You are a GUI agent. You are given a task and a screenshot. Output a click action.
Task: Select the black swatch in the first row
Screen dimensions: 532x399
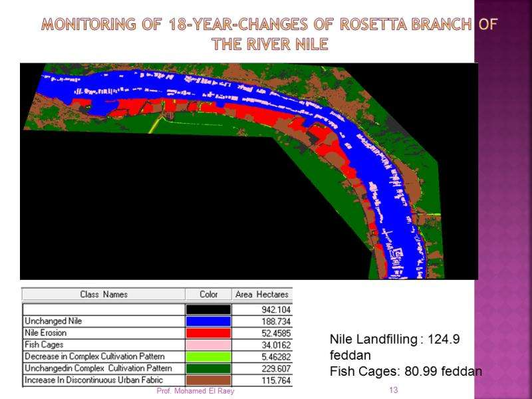coord(208,309)
